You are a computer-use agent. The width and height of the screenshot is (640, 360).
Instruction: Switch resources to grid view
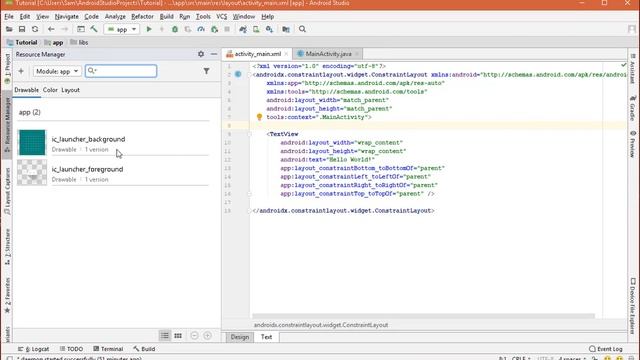click(178, 336)
